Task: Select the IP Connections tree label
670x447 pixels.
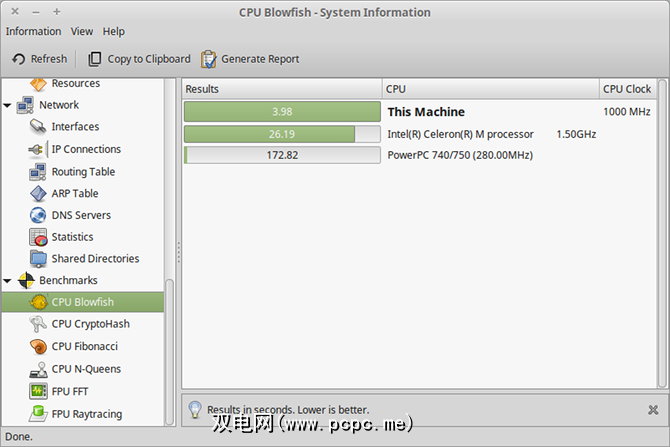Action: point(86,149)
